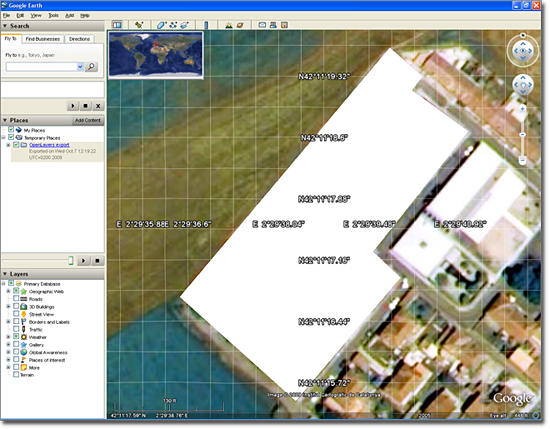Click the Add Polygon tool icon
The height and width of the screenshot is (429, 550).
coord(161,25)
